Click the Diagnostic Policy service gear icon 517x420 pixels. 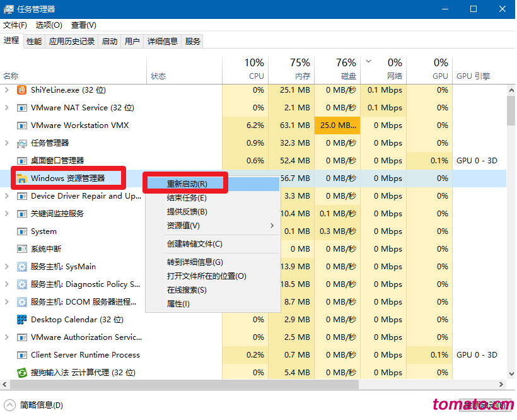point(22,284)
